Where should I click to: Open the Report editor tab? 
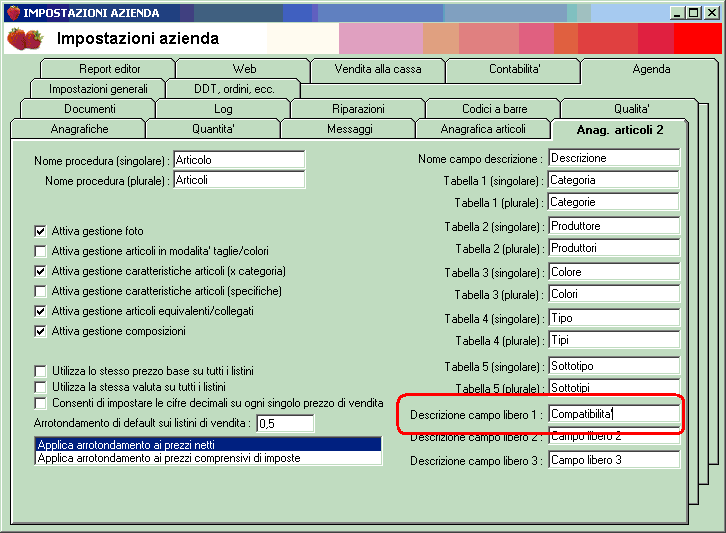coord(108,69)
